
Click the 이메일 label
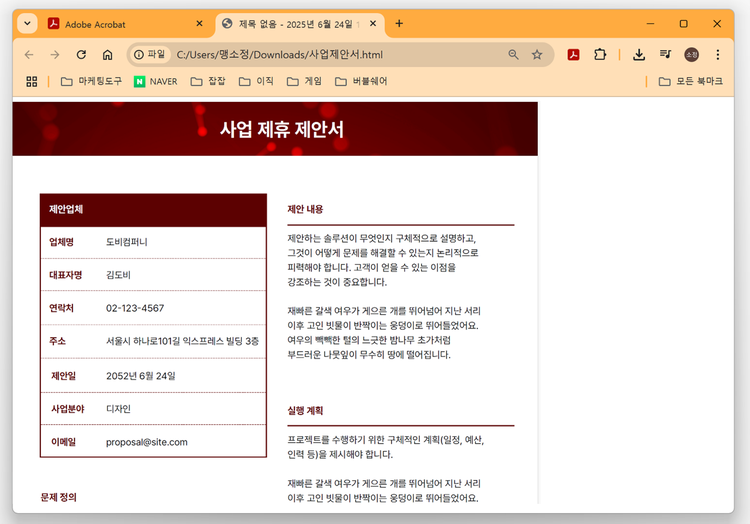(x=64, y=442)
